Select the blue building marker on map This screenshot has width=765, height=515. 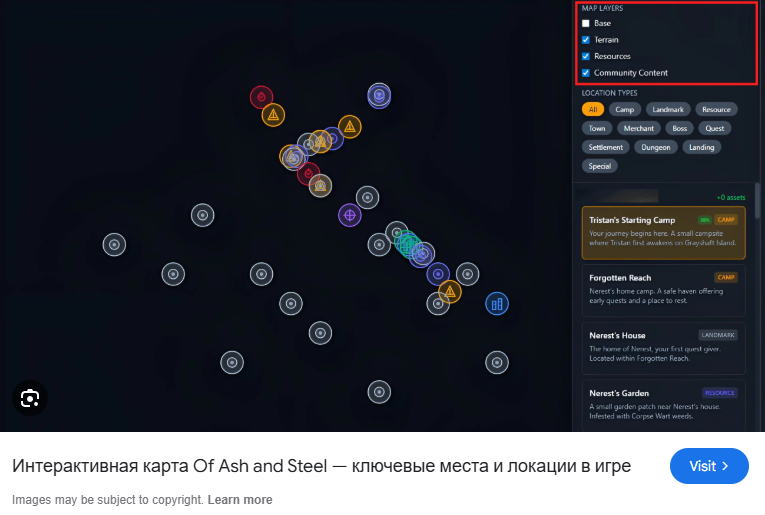coord(497,304)
